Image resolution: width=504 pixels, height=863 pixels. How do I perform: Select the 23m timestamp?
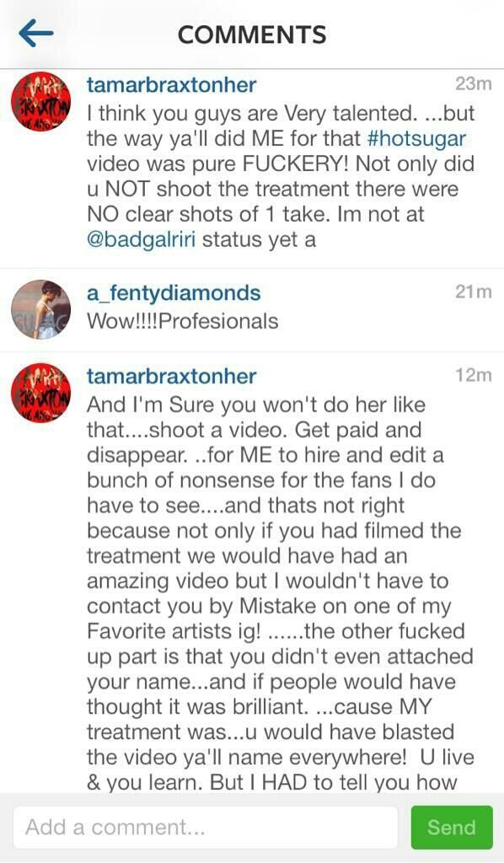pyautogui.click(x=473, y=84)
